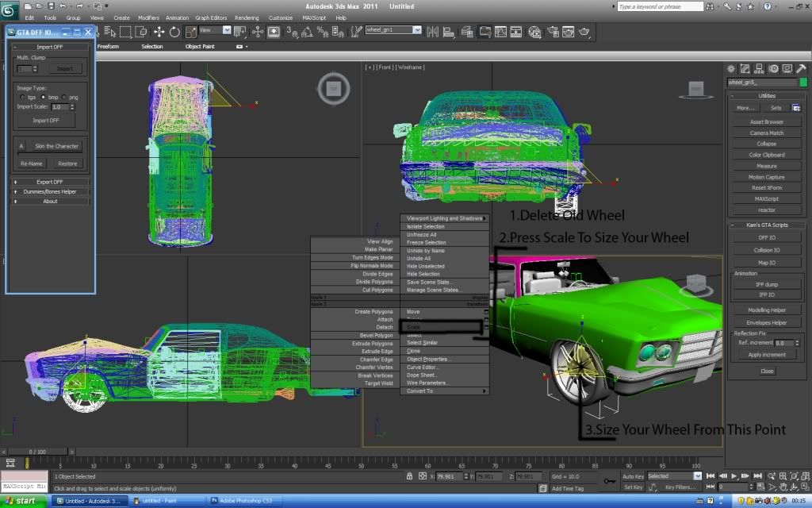Open the MAXScript menu
Image resolution: width=812 pixels, height=508 pixels.
point(314,17)
